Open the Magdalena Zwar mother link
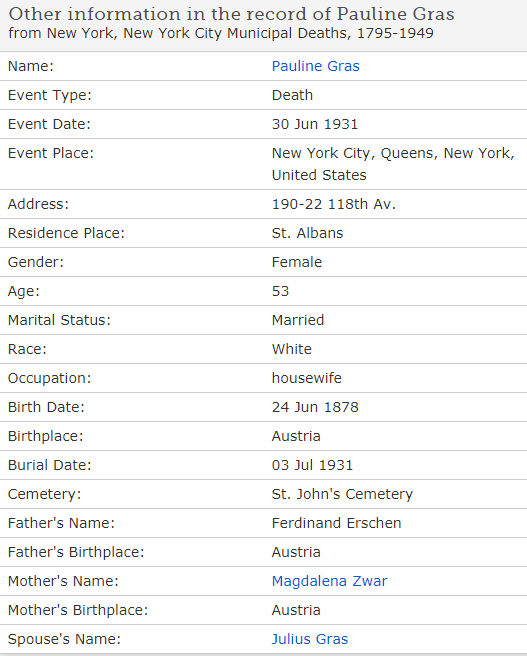The width and height of the screenshot is (527, 656). click(330, 581)
